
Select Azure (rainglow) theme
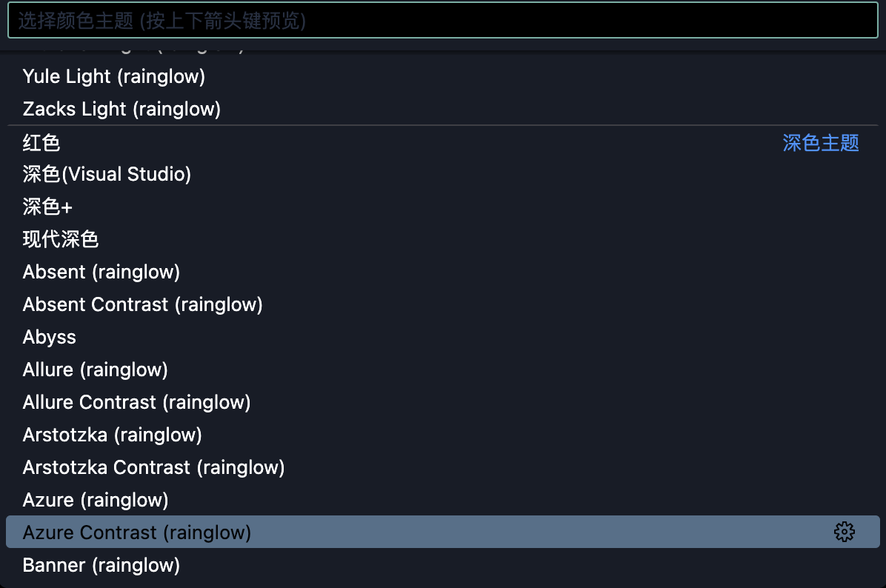(x=443, y=500)
